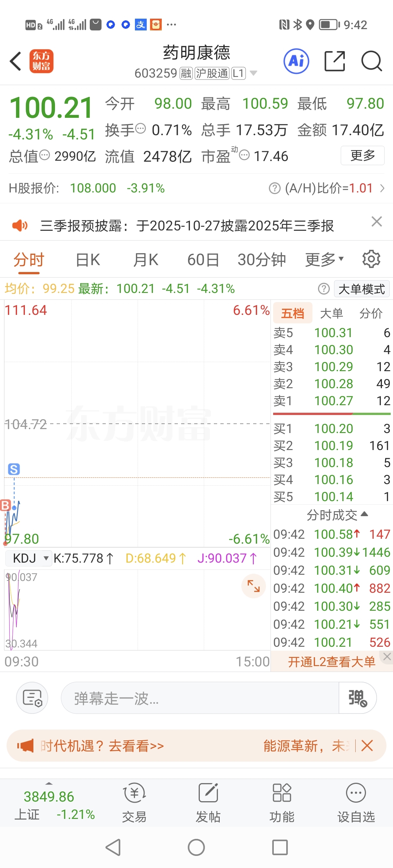Select the 分时 chart tab
The width and height of the screenshot is (393, 868).
tap(29, 260)
